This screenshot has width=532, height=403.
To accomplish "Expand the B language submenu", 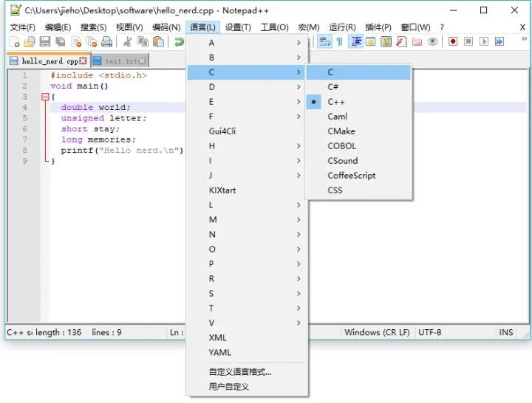I will [x=247, y=58].
